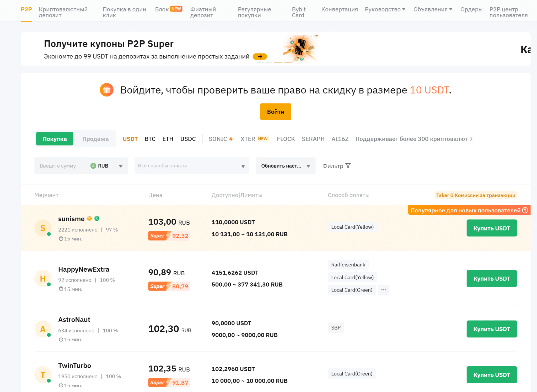Open the list of 300+ supported cryptocurrencies
Screen dimensions: 537x392
[414, 139]
